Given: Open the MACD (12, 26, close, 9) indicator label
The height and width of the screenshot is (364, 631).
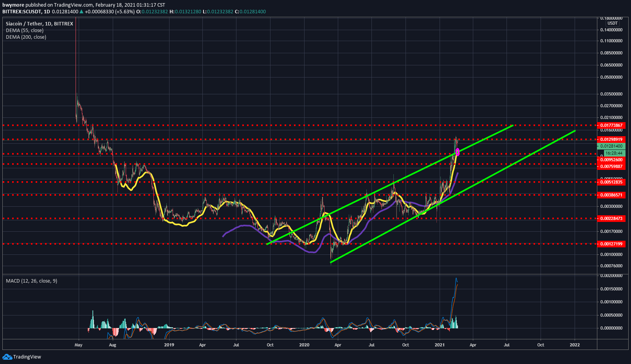Looking at the screenshot, I should pos(31,281).
